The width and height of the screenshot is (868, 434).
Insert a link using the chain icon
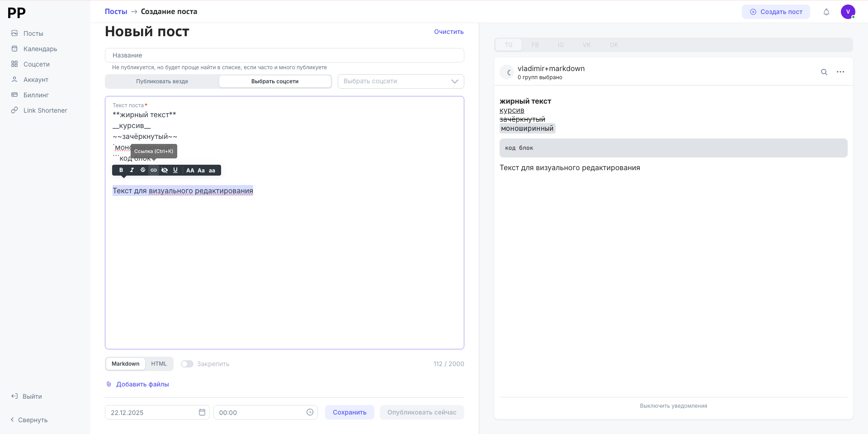coord(154,170)
